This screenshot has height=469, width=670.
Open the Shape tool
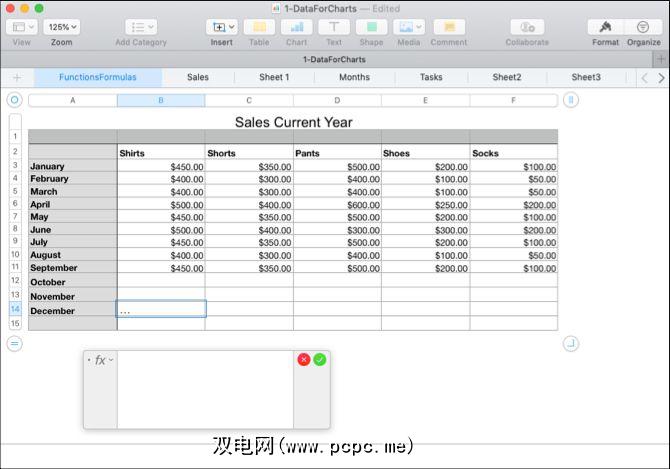[371, 27]
